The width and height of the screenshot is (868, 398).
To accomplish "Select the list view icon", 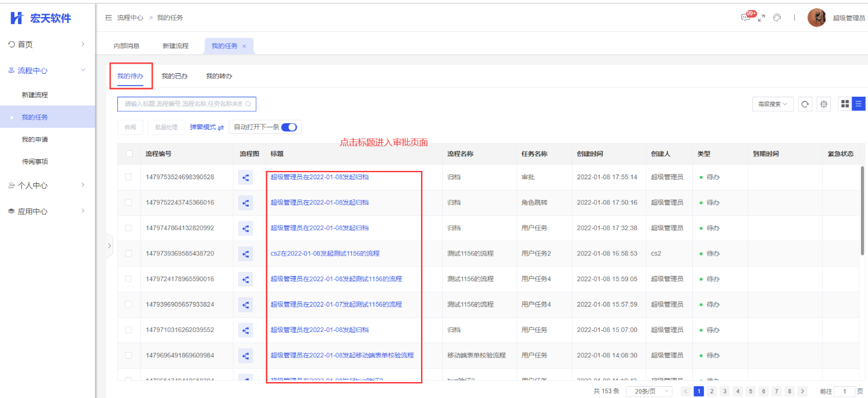I will [859, 104].
